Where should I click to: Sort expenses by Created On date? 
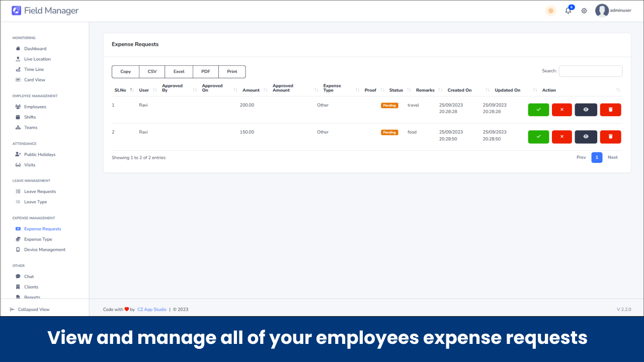click(459, 90)
